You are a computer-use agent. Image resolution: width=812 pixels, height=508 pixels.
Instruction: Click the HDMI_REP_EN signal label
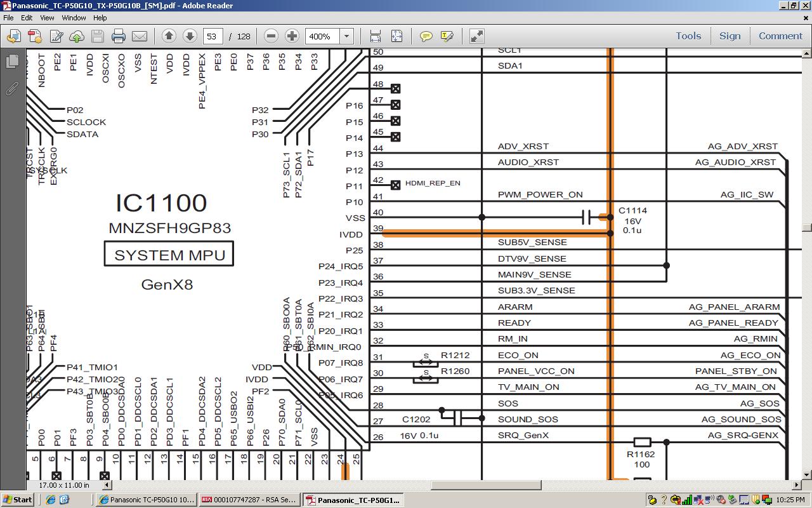[x=433, y=183]
